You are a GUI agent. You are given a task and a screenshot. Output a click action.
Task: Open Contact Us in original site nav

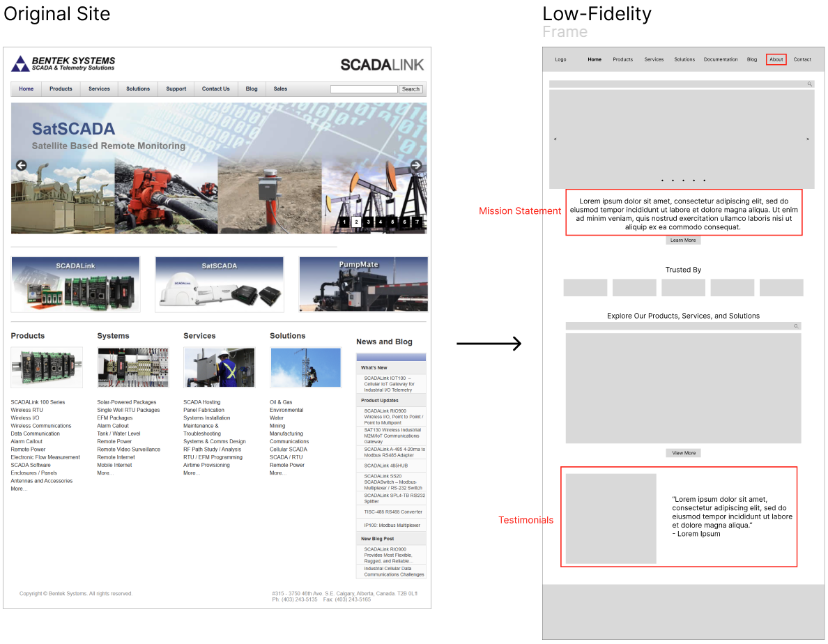coord(215,89)
